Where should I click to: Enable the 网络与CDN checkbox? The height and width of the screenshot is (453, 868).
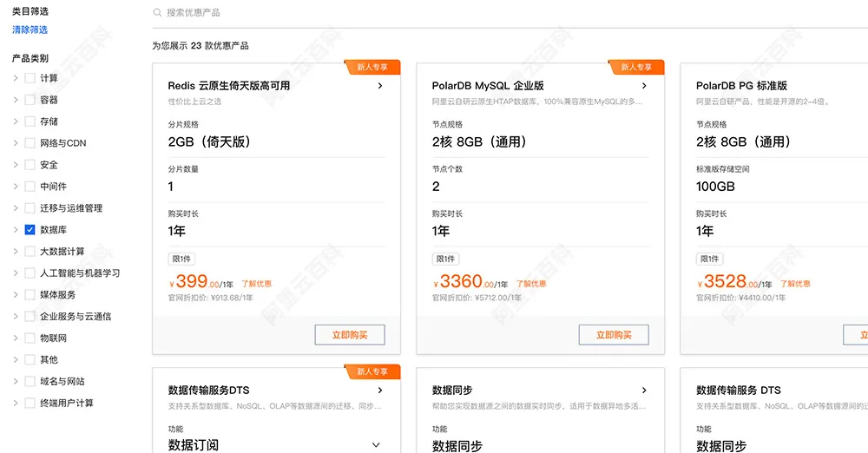coord(30,143)
